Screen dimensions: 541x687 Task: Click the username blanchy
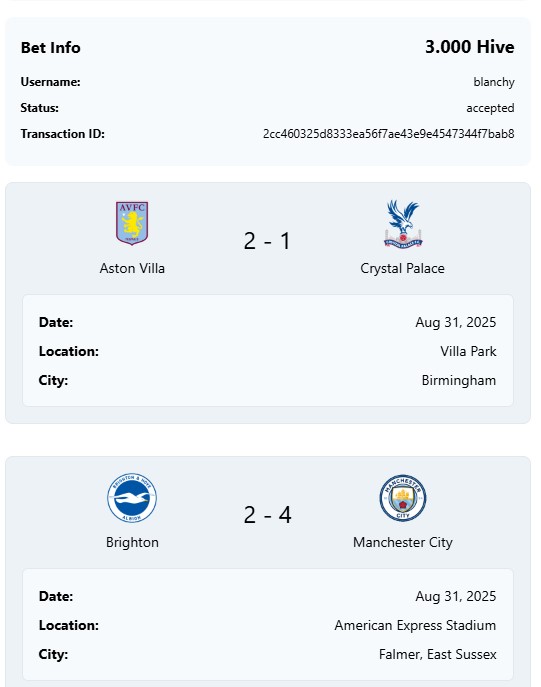pyautogui.click(x=494, y=82)
